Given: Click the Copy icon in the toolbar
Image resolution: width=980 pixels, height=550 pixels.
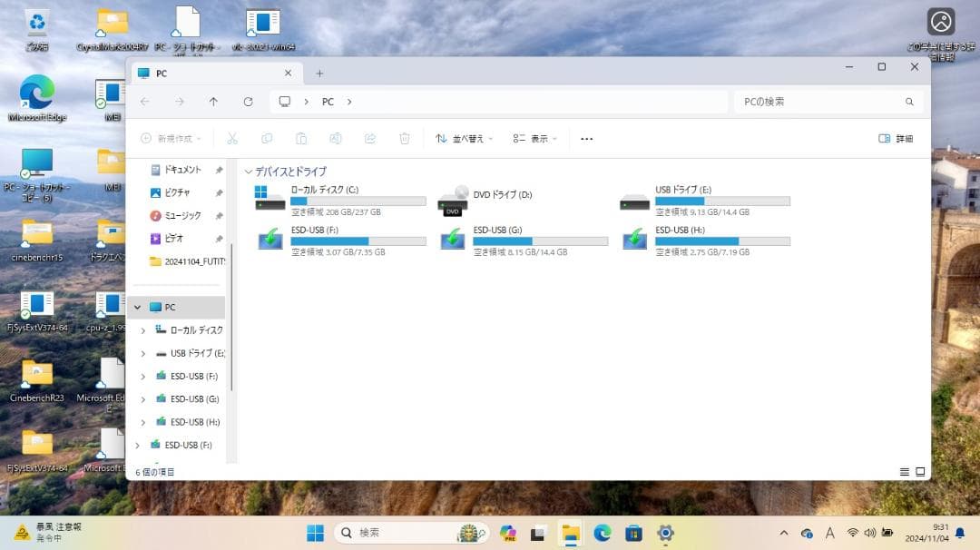Looking at the screenshot, I should 266,138.
